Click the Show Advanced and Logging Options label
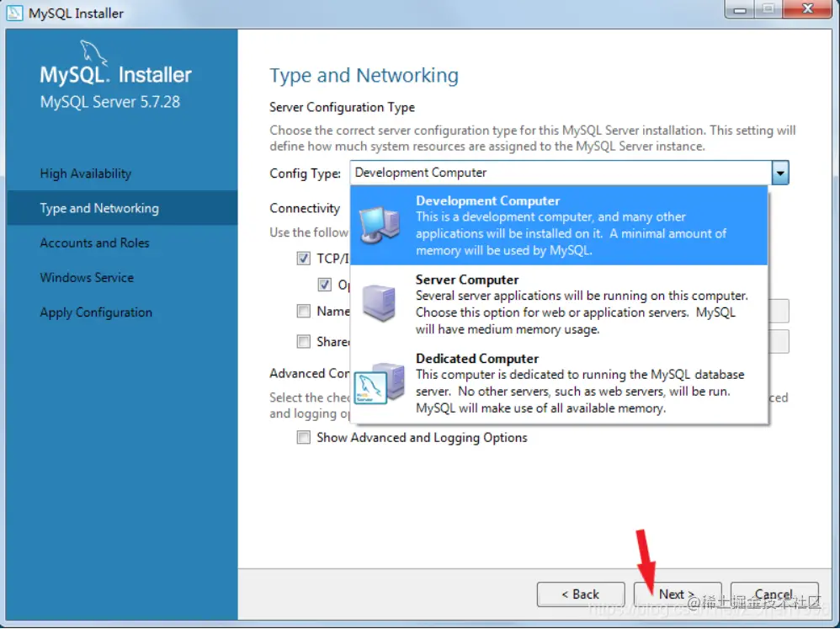Viewport: 840px width, 629px height. click(x=422, y=438)
